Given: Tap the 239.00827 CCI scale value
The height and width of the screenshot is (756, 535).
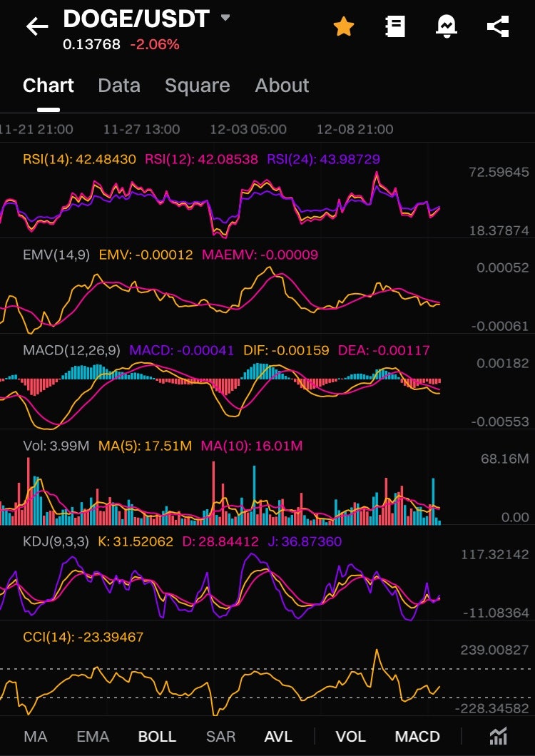Looking at the screenshot, I should [494, 650].
